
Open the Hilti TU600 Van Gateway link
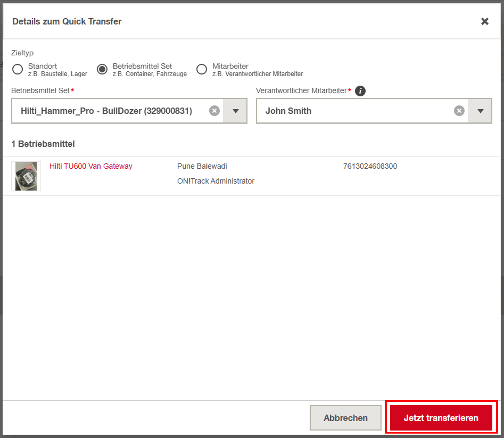pyautogui.click(x=91, y=166)
